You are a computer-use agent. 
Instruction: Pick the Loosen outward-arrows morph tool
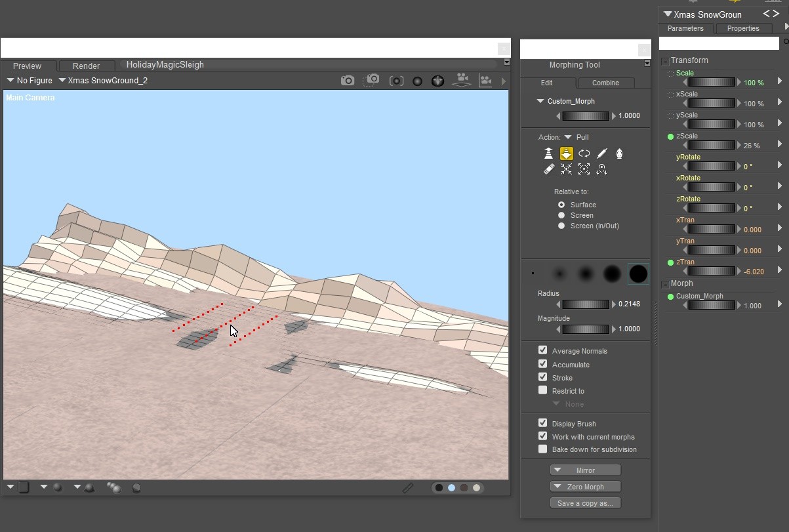tap(584, 169)
